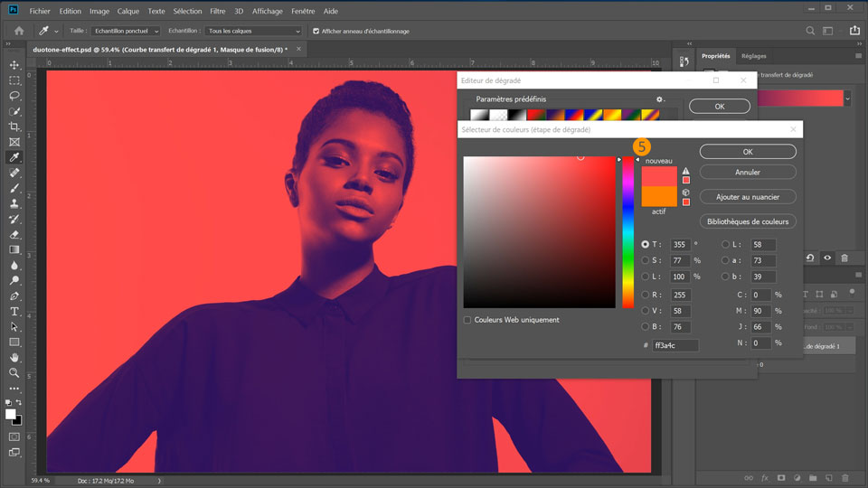The height and width of the screenshot is (488, 868).
Task: Select the Gradient tool
Action: [x=14, y=249]
